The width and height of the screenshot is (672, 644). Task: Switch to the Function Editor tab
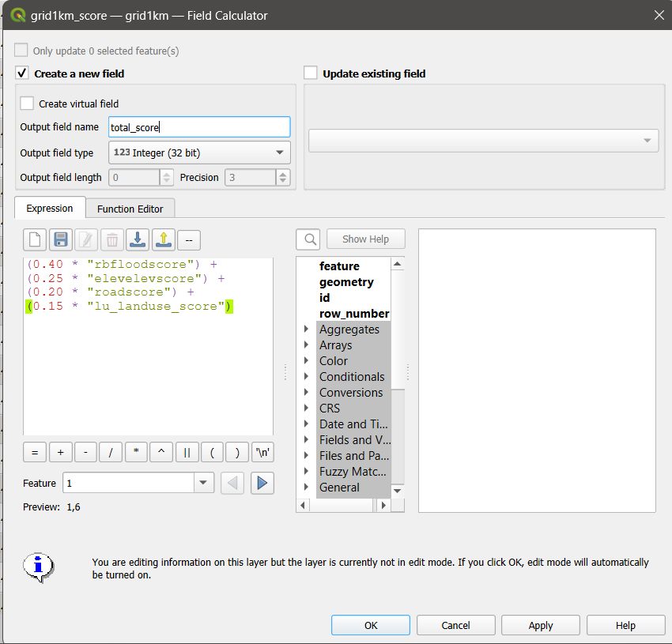pyautogui.click(x=130, y=209)
